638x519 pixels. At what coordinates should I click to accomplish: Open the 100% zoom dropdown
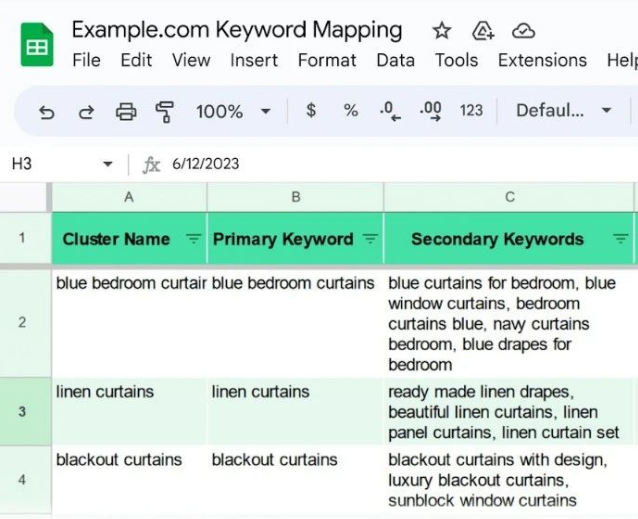(234, 111)
